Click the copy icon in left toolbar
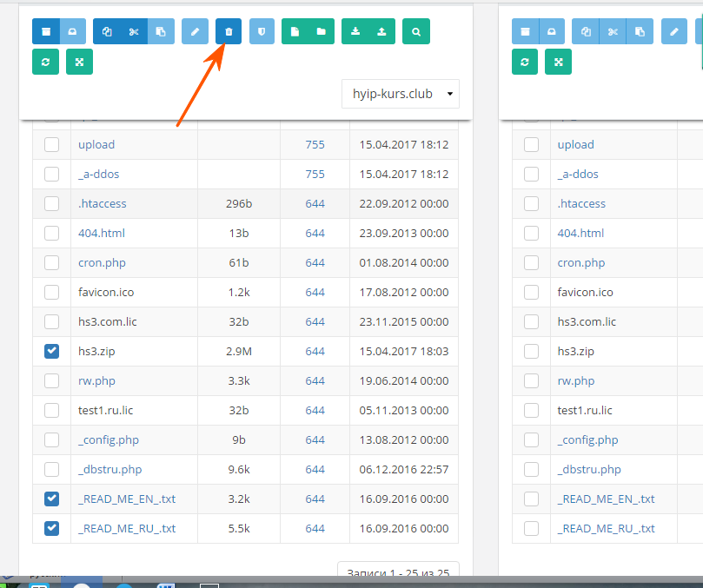This screenshot has width=703, height=588. pyautogui.click(x=107, y=32)
